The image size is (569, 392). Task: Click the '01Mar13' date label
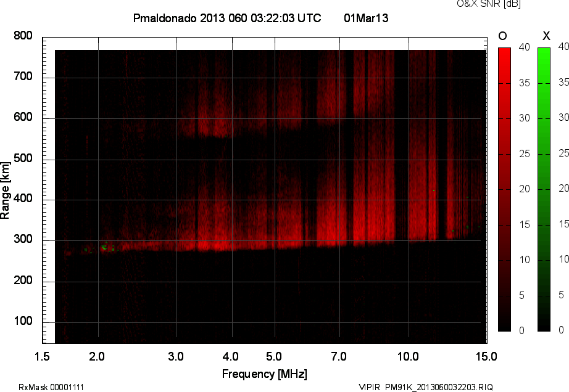pos(366,18)
